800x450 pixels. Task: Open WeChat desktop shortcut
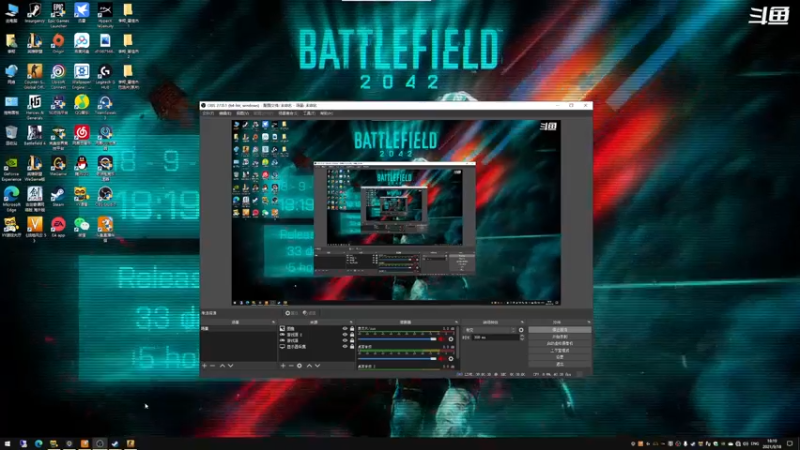click(x=82, y=228)
